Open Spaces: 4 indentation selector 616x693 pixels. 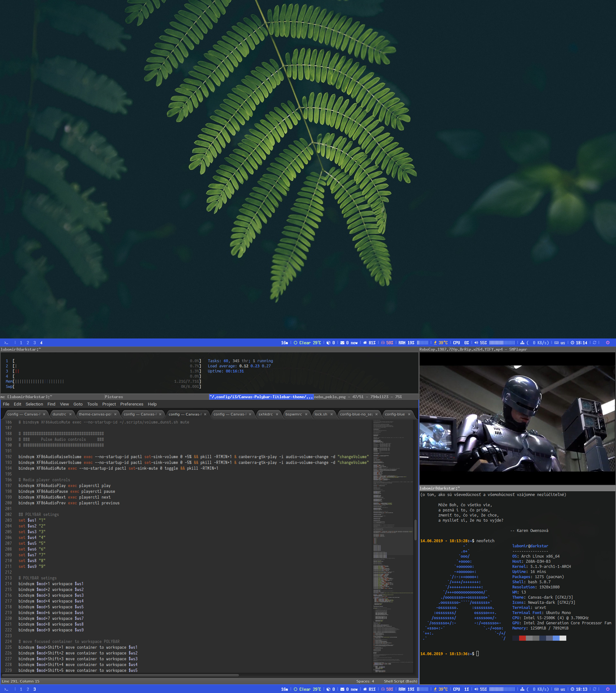click(365, 681)
